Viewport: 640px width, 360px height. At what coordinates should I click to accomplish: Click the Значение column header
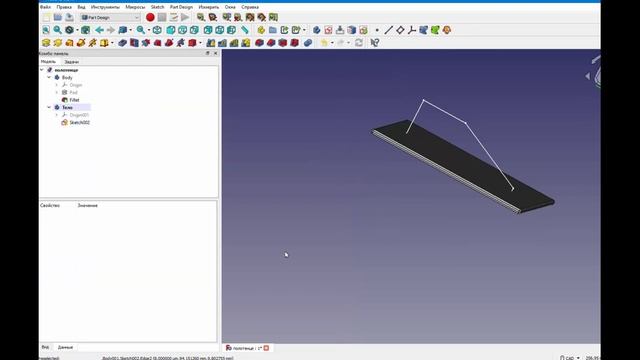click(87, 206)
